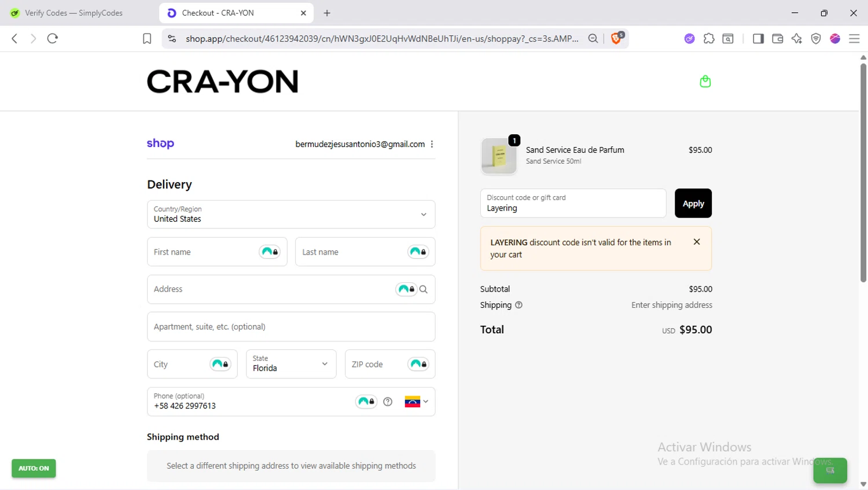Toggle the AUTO: ON button
Viewport: 868px width, 490px height.
[x=34, y=468]
